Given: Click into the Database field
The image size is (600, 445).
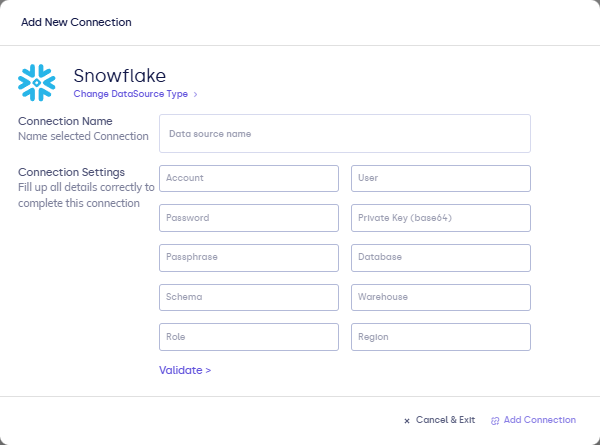Looking at the screenshot, I should [441, 258].
